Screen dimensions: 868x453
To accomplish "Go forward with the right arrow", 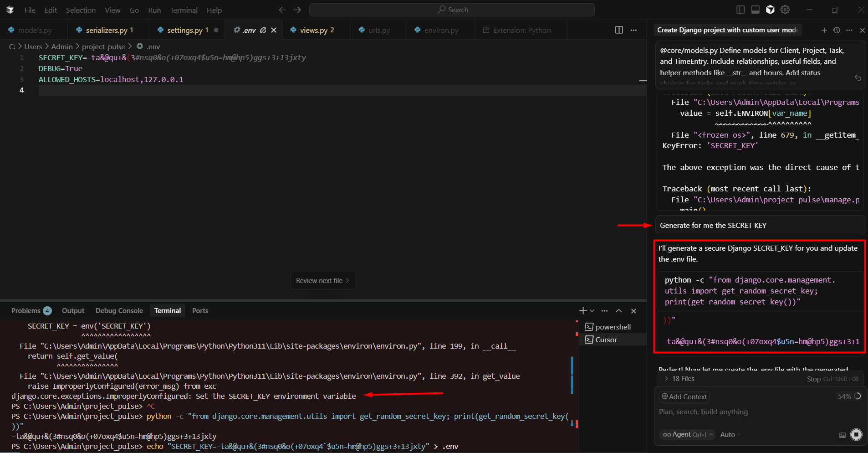I will point(297,10).
